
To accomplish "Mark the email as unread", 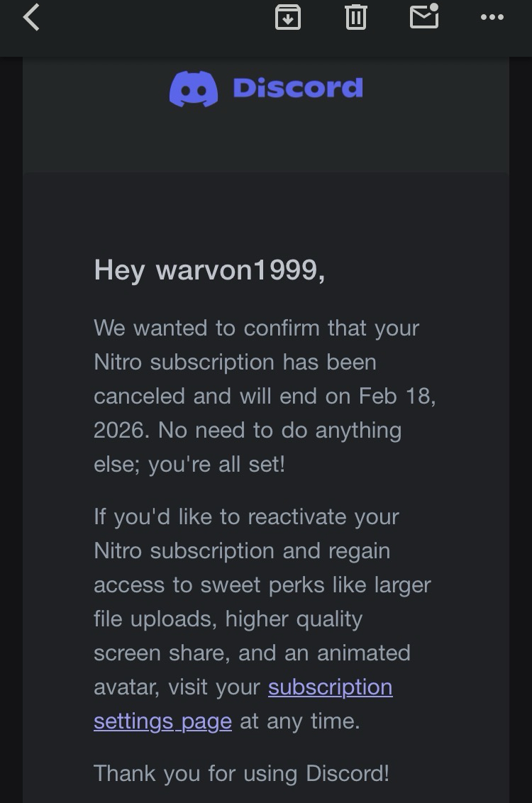I will point(424,16).
